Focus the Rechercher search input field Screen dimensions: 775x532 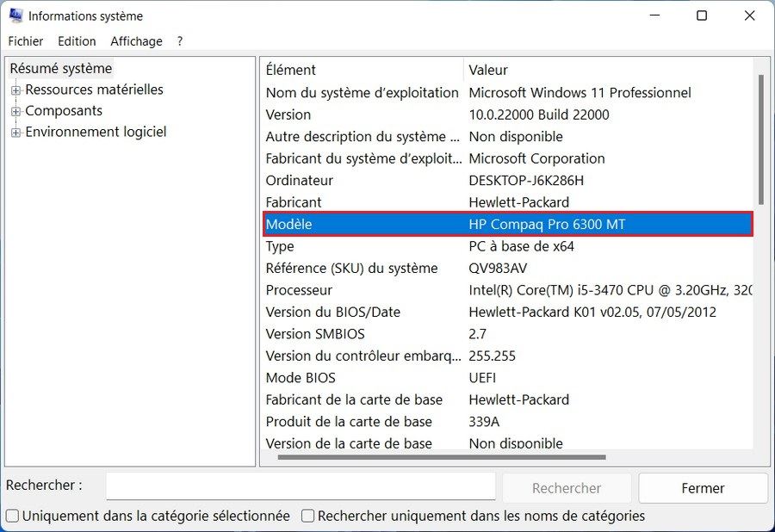pos(301,486)
